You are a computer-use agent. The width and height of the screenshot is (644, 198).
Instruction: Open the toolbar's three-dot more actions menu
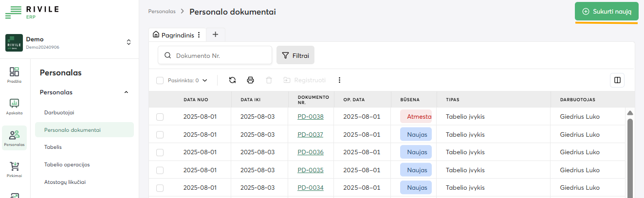[x=340, y=80]
